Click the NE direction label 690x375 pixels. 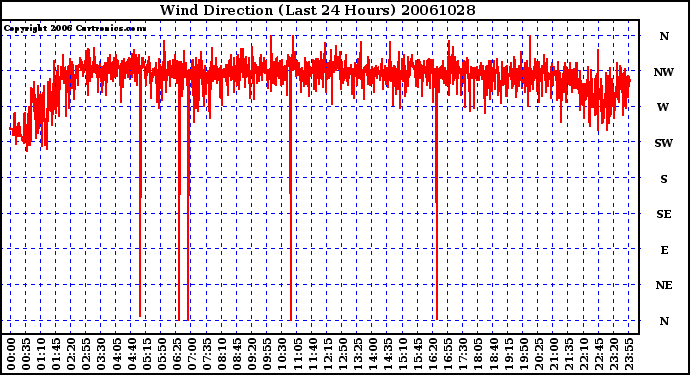[664, 285]
